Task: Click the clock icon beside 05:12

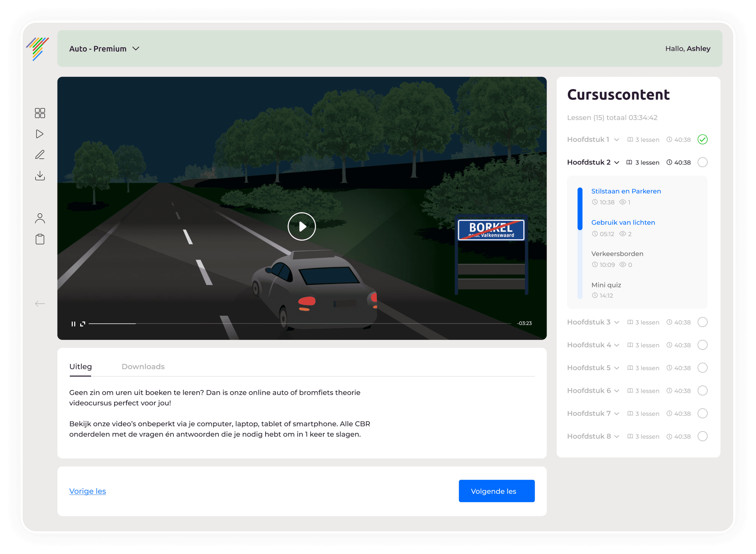Action: (595, 234)
